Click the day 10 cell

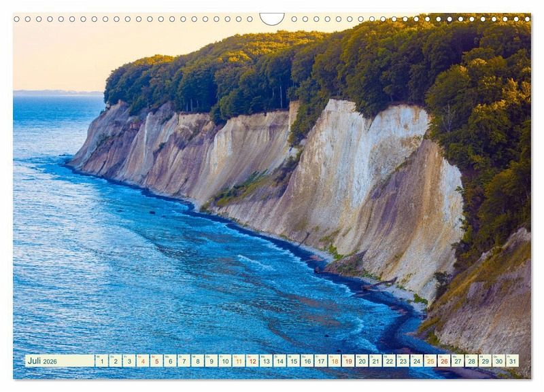225,361
